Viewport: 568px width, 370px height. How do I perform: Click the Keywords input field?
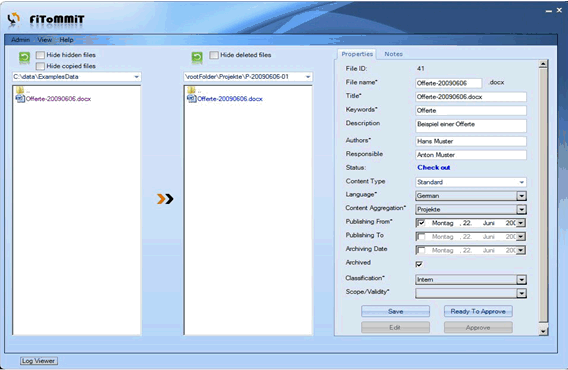[x=471, y=111]
